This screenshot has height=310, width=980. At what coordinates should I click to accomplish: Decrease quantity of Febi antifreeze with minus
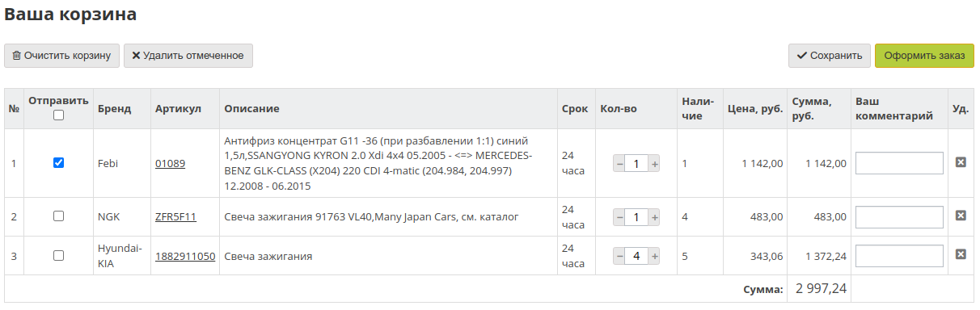(x=619, y=164)
